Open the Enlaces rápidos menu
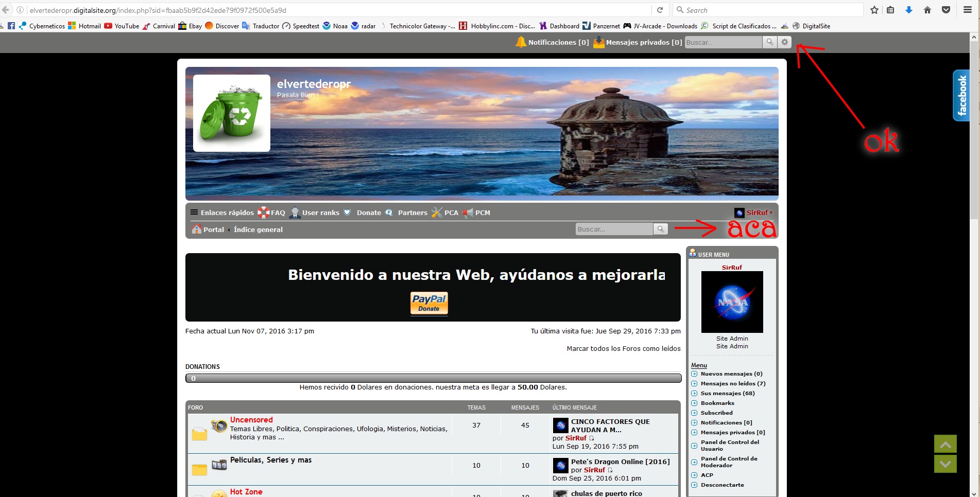The width and height of the screenshot is (980, 497). [222, 212]
